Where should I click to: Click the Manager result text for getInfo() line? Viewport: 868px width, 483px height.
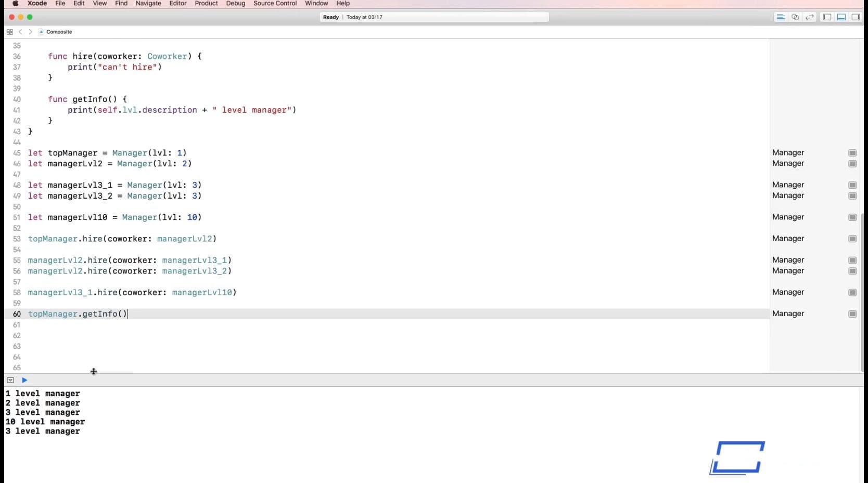click(x=788, y=314)
